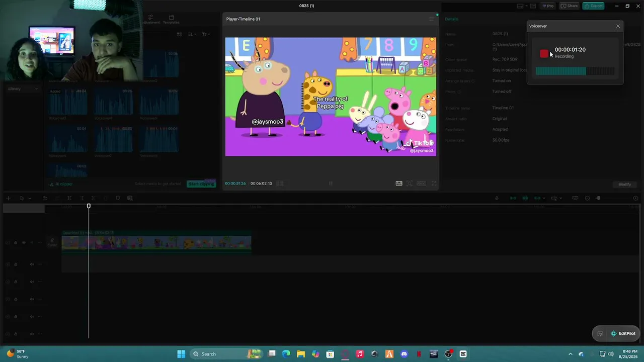
Task: Open Apple Music from the taskbar
Action: click(360, 354)
